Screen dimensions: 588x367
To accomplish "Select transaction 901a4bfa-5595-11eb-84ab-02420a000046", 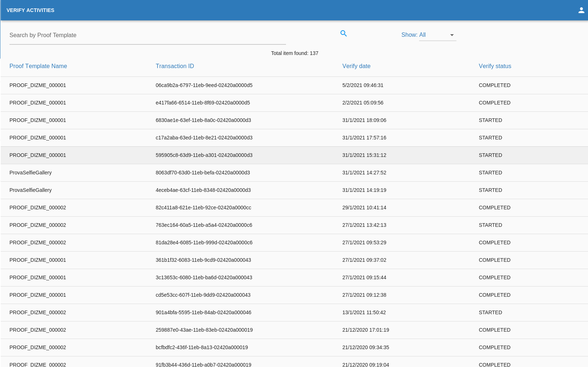I will [x=203, y=312].
